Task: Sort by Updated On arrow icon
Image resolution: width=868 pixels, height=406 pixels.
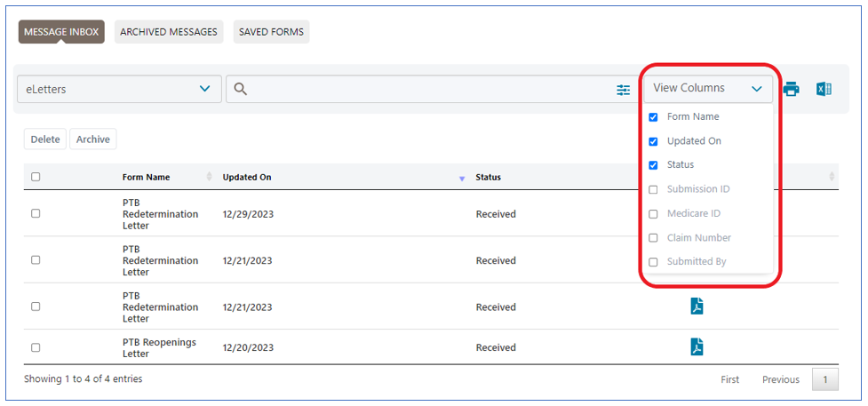Action: point(462,178)
